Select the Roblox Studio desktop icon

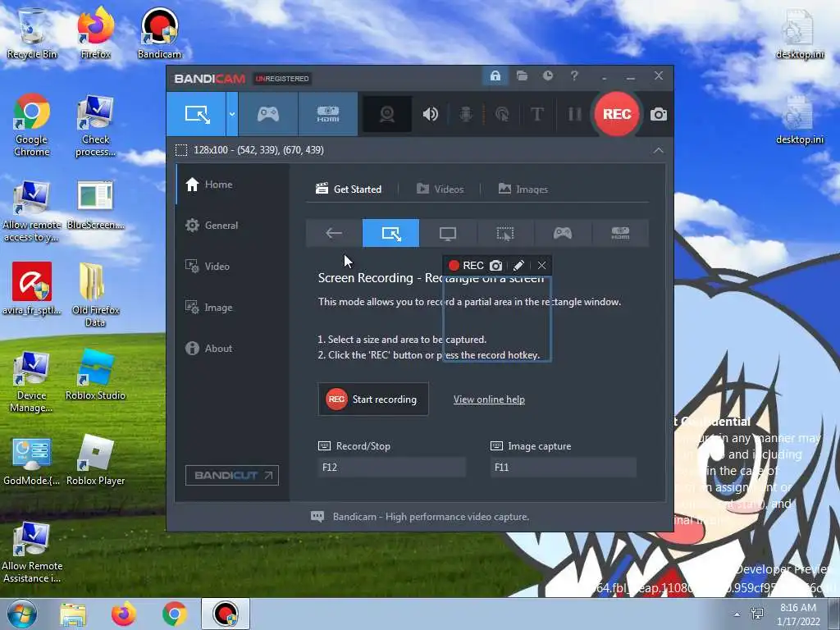[x=95, y=374]
